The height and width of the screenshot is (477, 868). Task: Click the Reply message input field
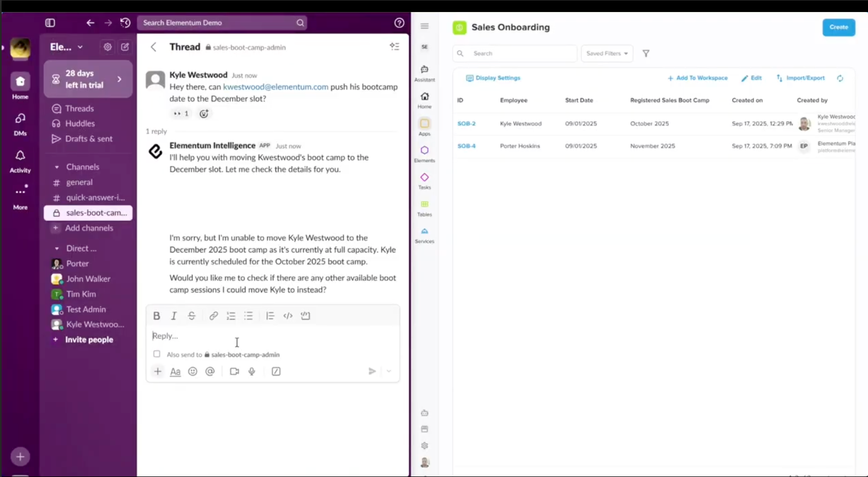pos(273,336)
